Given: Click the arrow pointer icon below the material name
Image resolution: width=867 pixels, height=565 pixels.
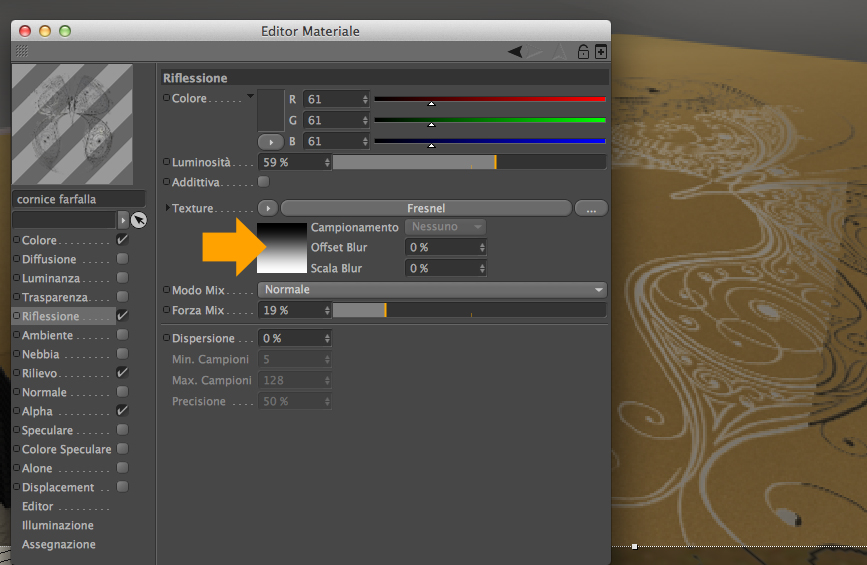Looking at the screenshot, I should tap(139, 220).
